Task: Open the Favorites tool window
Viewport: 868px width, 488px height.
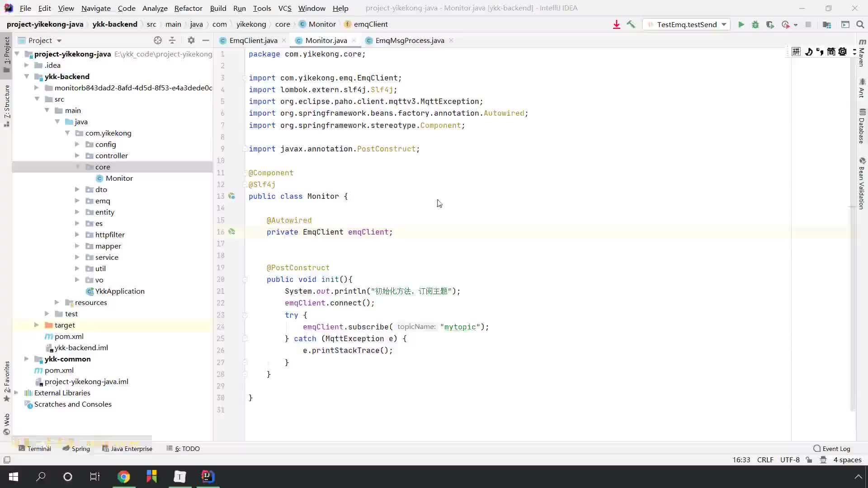Action: (x=7, y=381)
